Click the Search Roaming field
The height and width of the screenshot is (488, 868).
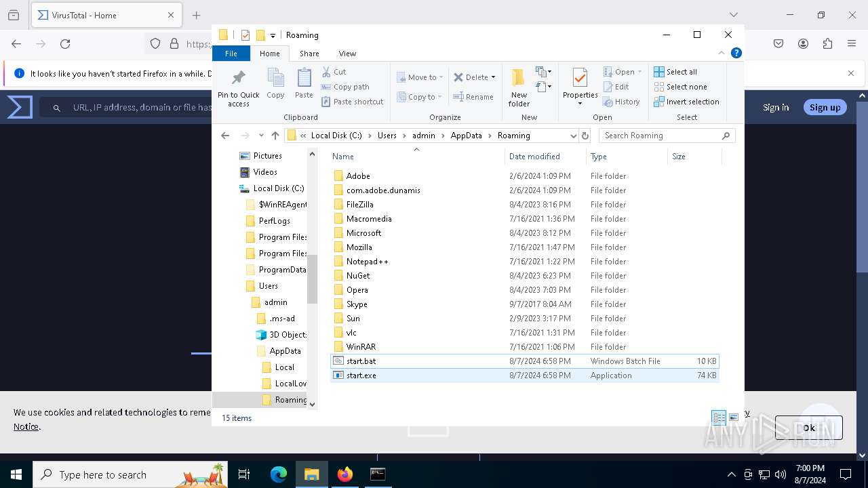point(667,136)
